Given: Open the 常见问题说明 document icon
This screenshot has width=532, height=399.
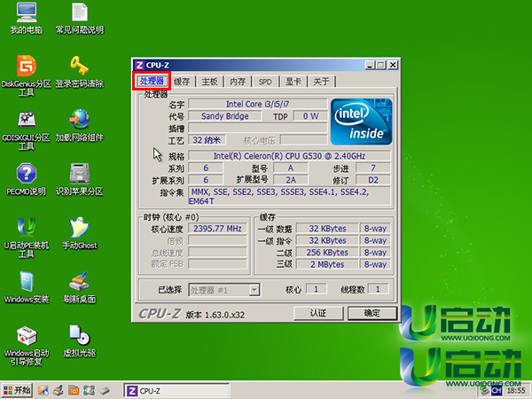Looking at the screenshot, I should tap(80, 19).
